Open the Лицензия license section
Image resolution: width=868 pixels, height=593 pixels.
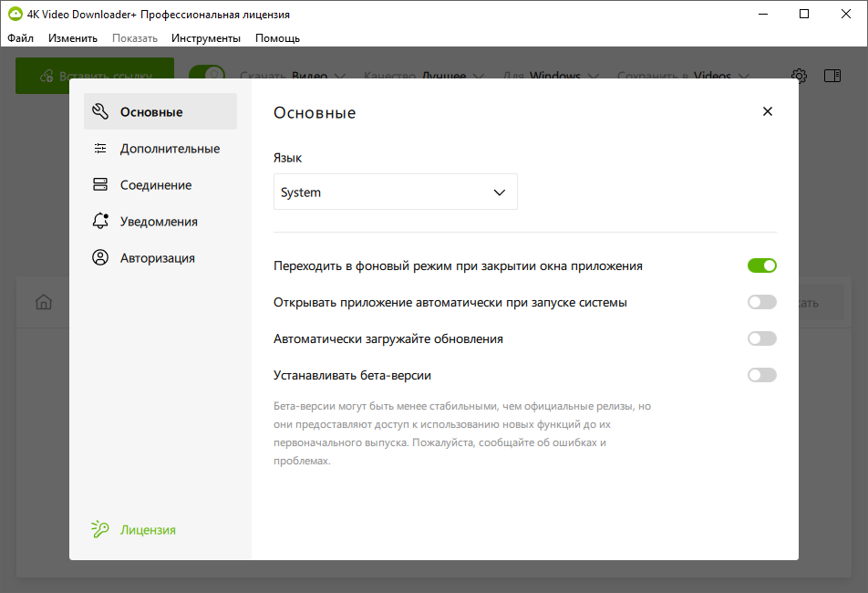click(148, 529)
